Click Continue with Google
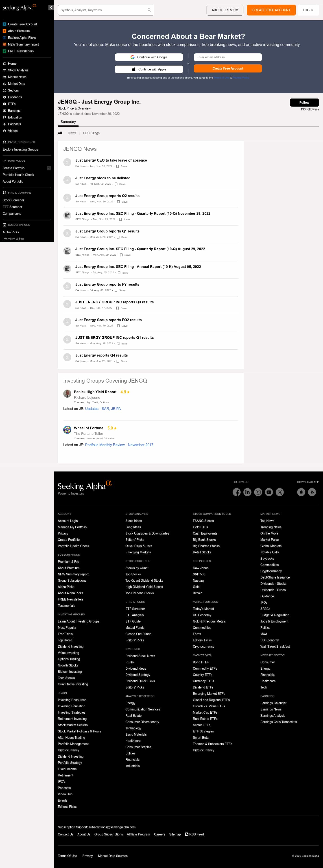Image resolution: width=323 pixels, height=868 pixels. tap(149, 57)
